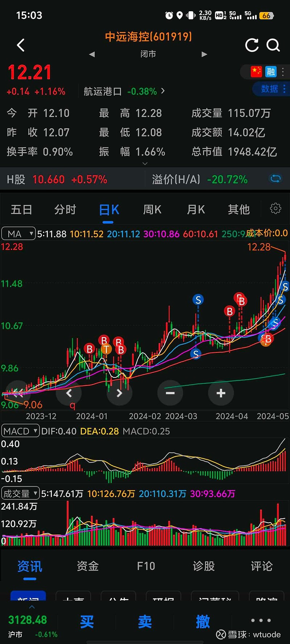290x644 pixels.
Task: Tap the blue S marker below March candles
Action: tap(196, 354)
